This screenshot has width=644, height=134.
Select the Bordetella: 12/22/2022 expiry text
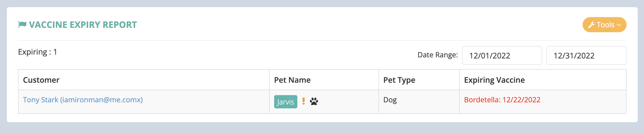tap(502, 100)
